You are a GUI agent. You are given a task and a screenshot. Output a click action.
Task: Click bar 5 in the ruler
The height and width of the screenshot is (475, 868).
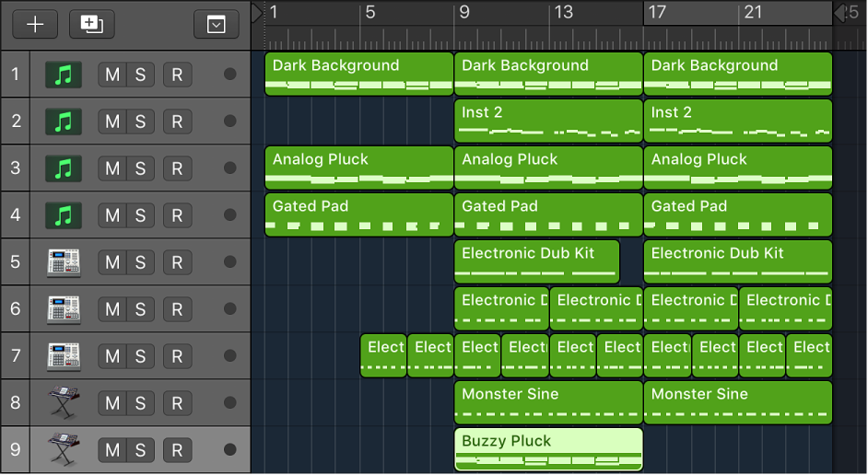[369, 12]
